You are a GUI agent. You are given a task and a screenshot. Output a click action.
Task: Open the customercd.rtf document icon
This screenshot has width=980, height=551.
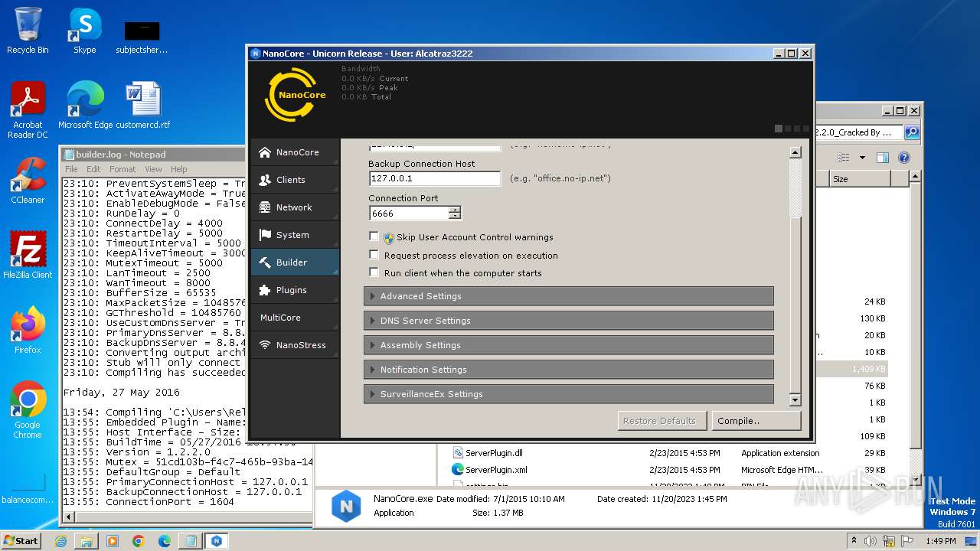(x=142, y=106)
